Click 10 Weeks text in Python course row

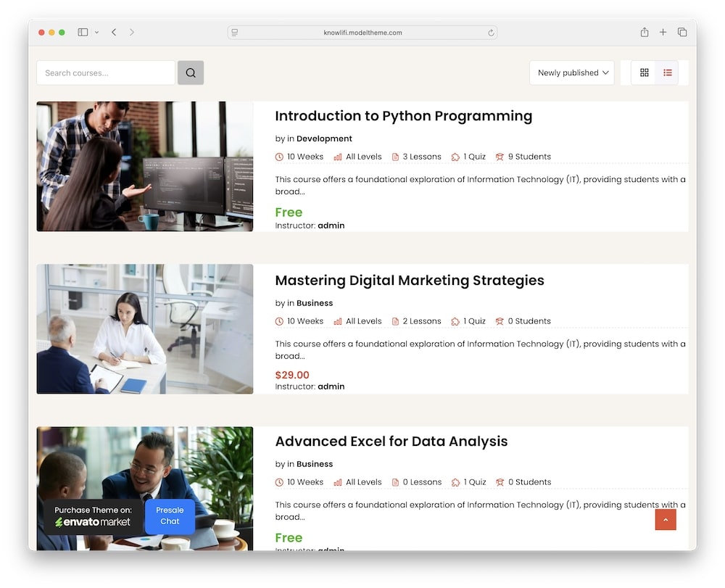click(305, 157)
